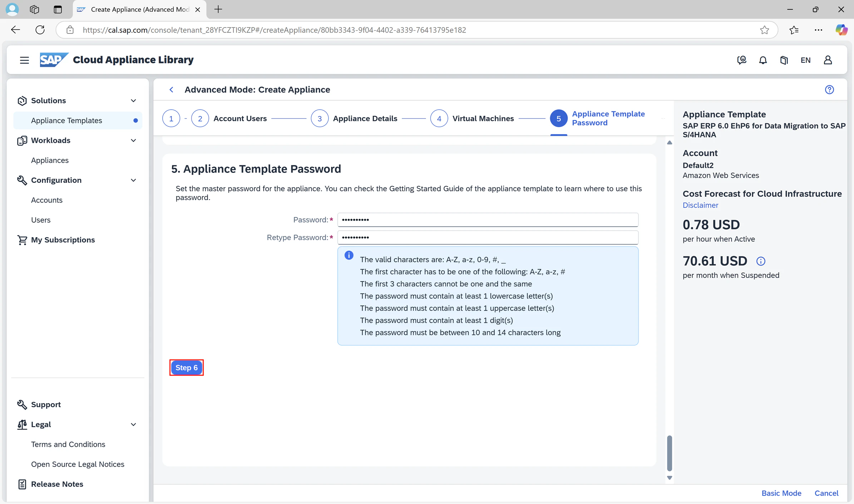Open the browser workspaces icon
The image size is (854, 504).
coord(34,9)
